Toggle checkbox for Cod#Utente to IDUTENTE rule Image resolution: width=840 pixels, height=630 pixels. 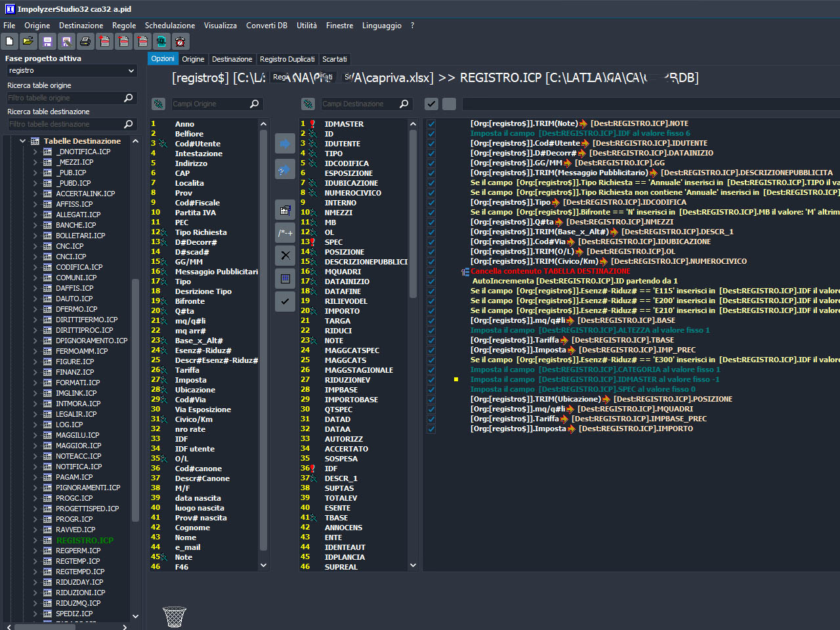click(x=431, y=143)
